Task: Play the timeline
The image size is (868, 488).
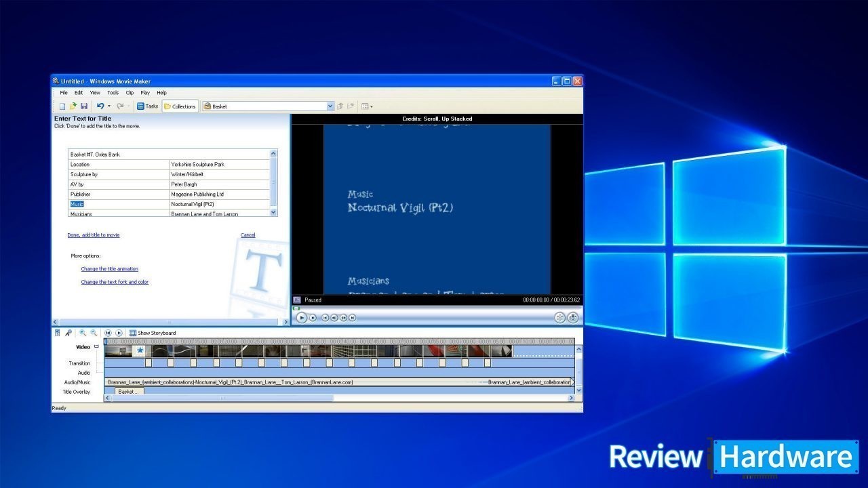Action: click(x=119, y=333)
